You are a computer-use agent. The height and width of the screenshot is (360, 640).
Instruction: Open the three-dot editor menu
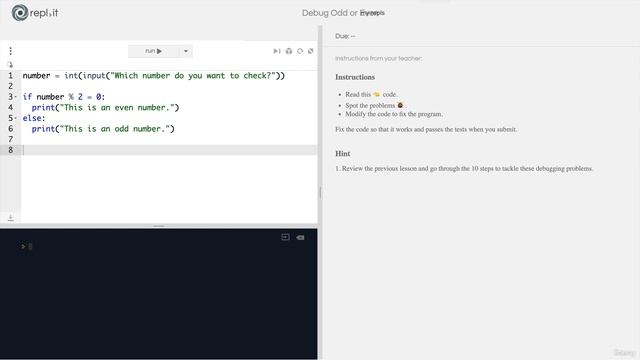11,51
